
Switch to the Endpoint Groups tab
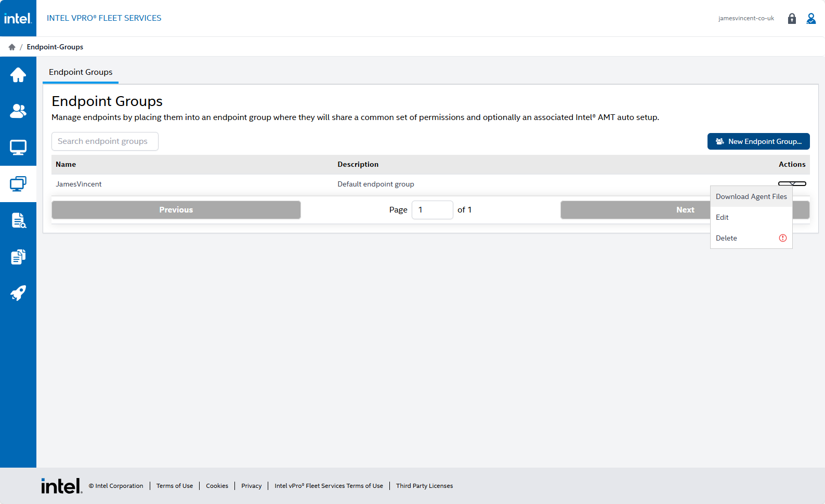coord(81,72)
